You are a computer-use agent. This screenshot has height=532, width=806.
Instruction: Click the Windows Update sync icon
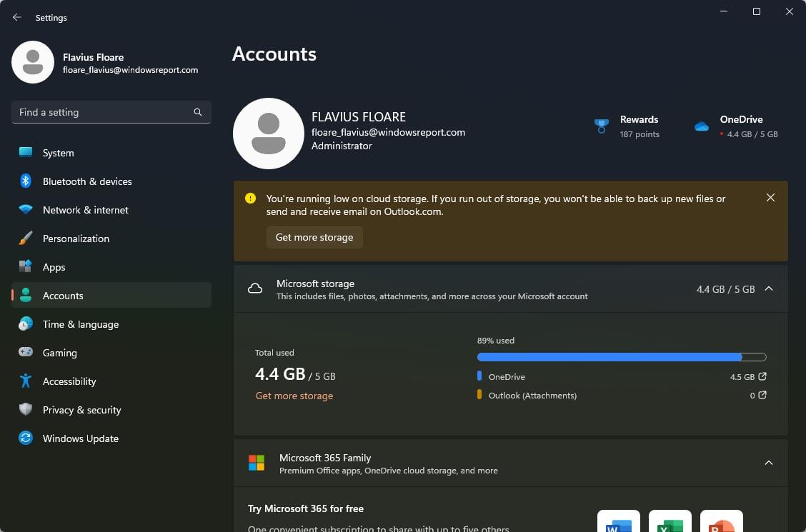[26, 438]
